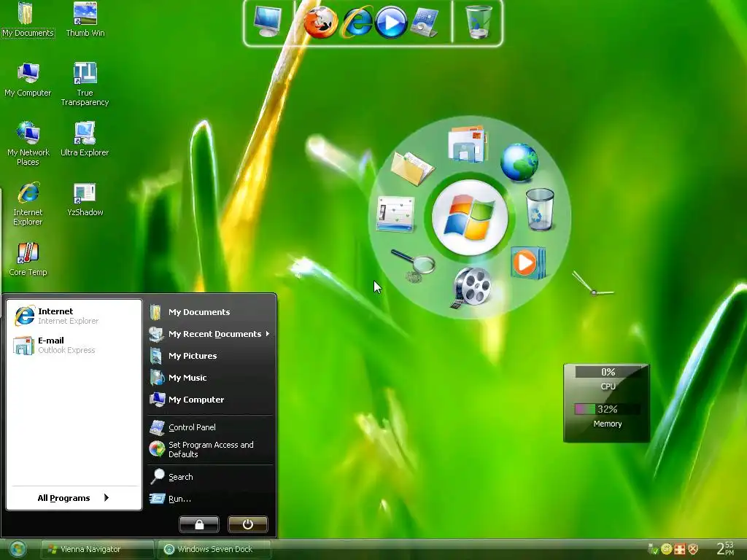747x560 pixels.
Task: Select My Pictures in start menu
Action: pyautogui.click(x=210, y=356)
